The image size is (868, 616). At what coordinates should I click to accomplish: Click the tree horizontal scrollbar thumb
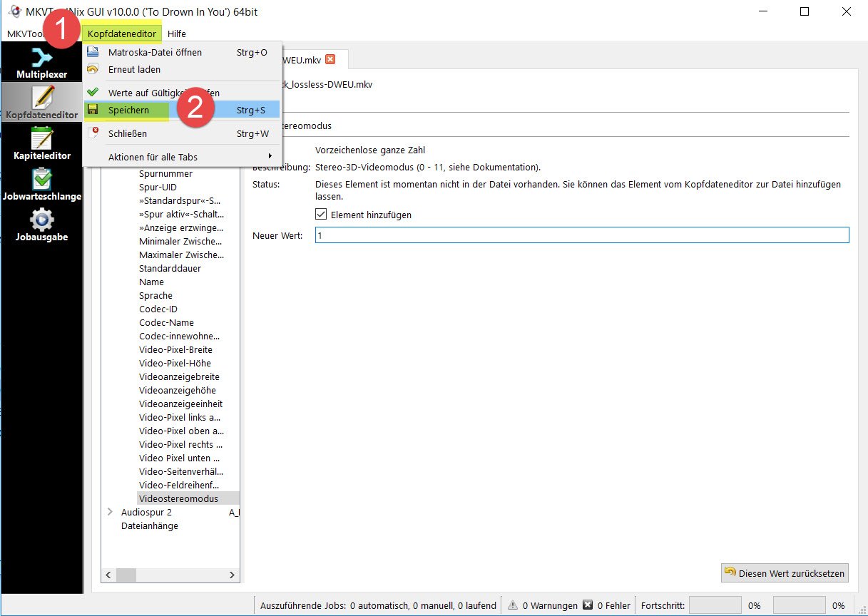[126, 575]
